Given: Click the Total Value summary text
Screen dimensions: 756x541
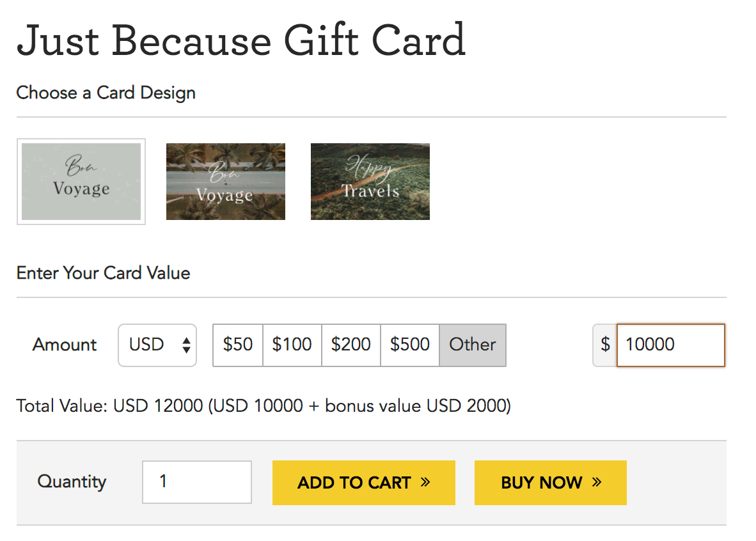Looking at the screenshot, I should pos(264,406).
